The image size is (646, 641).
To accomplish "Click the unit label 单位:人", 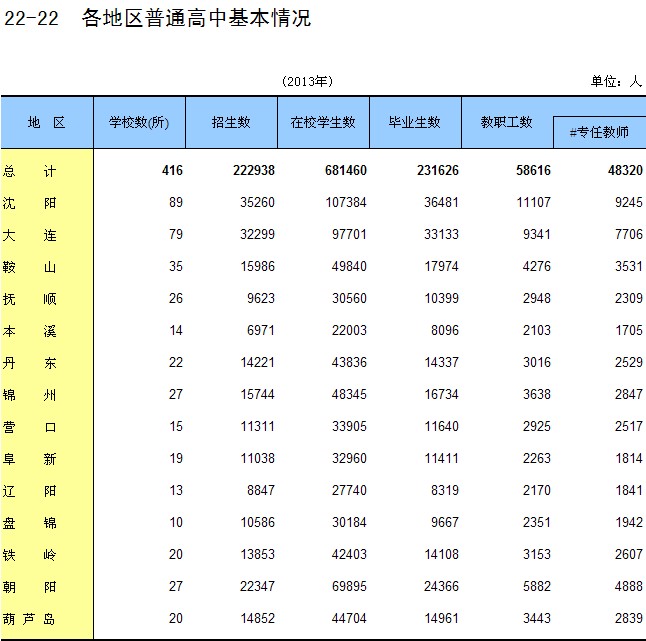I will click(x=616, y=81).
